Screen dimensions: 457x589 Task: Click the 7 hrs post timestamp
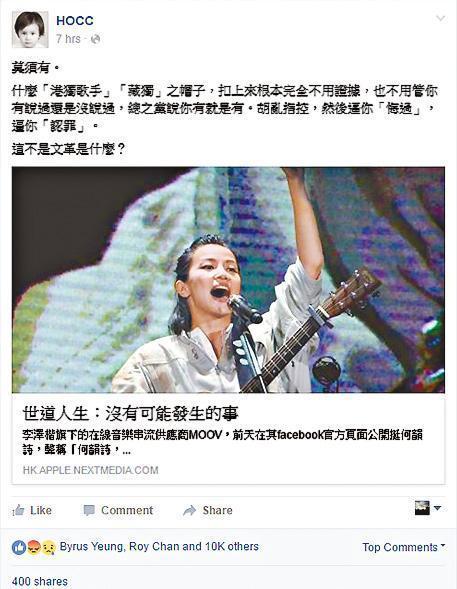tap(68, 39)
